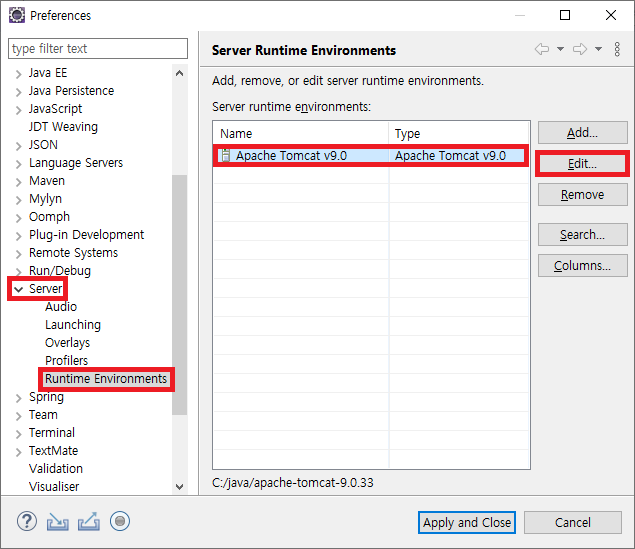The height and width of the screenshot is (549, 635).
Task: Click the Add... button
Action: pos(583,132)
